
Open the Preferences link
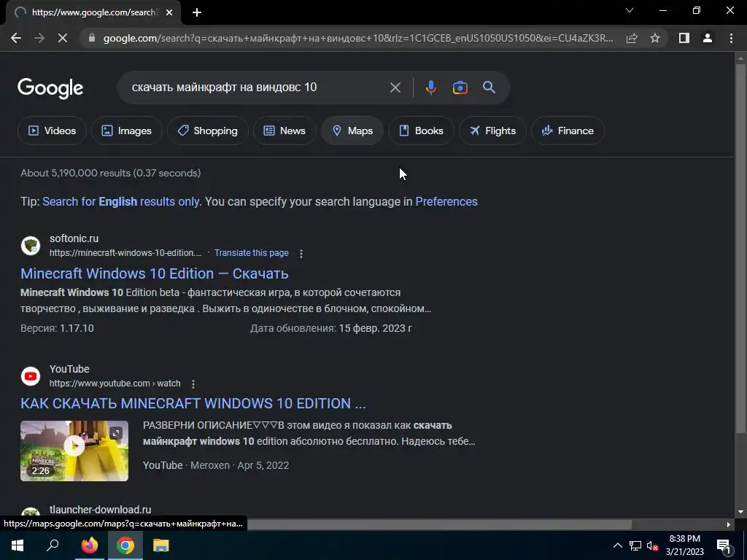(446, 201)
